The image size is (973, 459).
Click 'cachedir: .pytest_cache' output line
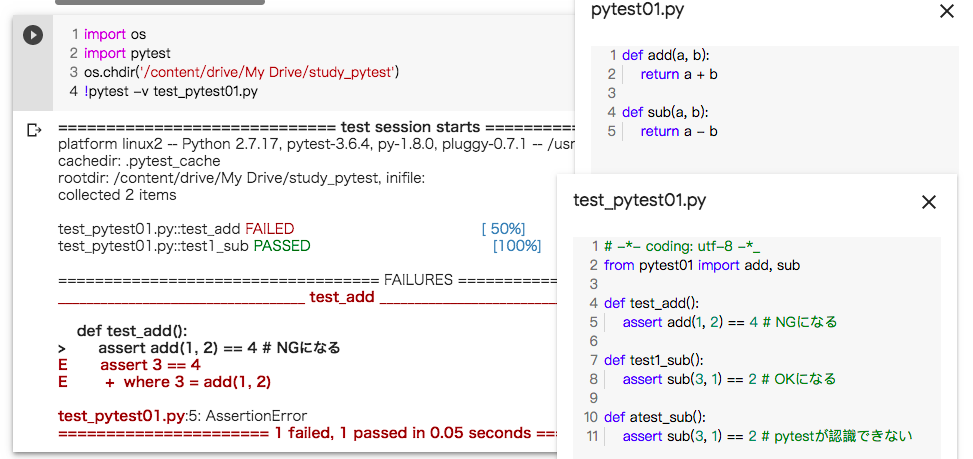click(139, 161)
